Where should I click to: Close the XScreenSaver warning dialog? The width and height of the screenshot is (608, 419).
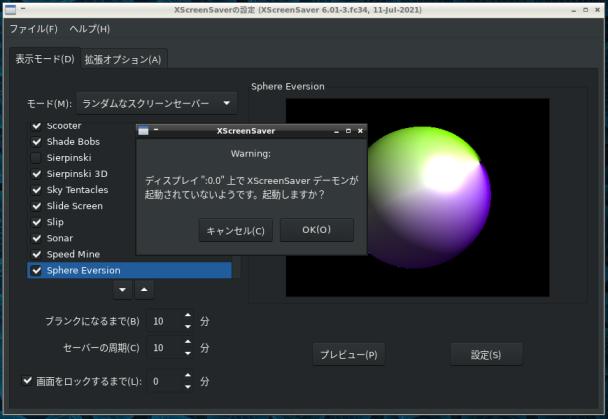[360, 131]
